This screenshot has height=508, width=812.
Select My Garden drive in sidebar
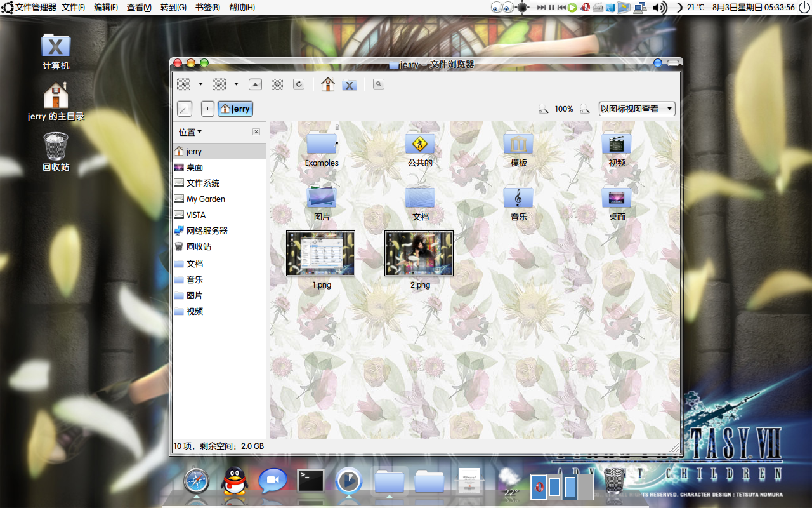point(219,199)
